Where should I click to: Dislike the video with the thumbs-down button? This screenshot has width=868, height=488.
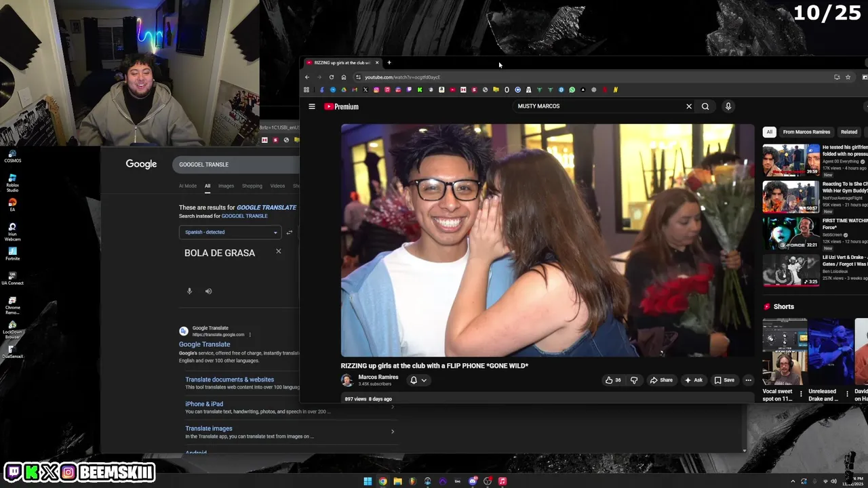(x=634, y=380)
